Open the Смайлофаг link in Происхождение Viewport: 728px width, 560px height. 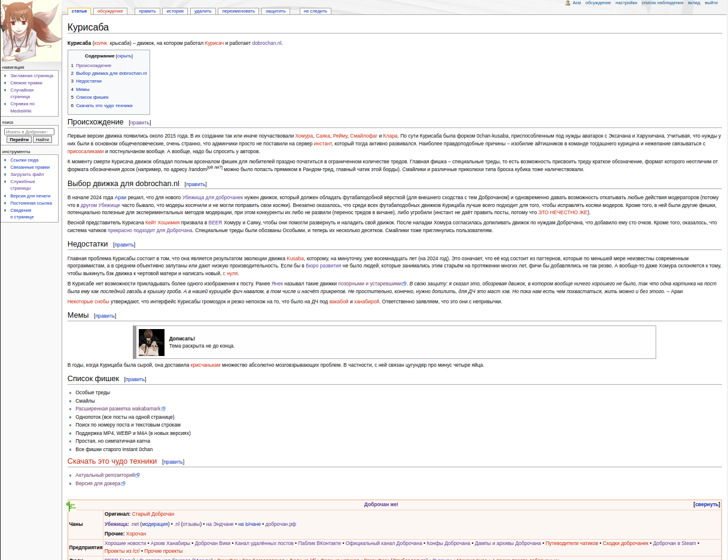click(364, 136)
